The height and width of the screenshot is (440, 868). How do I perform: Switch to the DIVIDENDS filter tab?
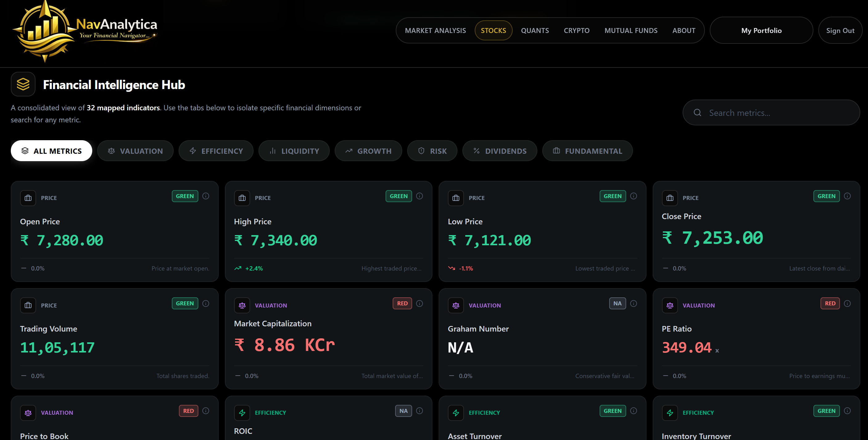tap(500, 151)
